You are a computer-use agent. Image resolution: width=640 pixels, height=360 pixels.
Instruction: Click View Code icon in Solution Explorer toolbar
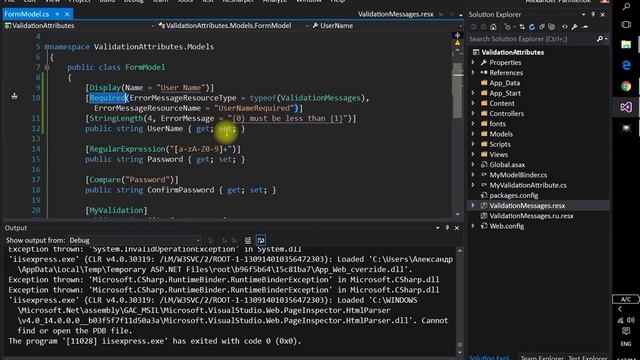[x=565, y=27]
